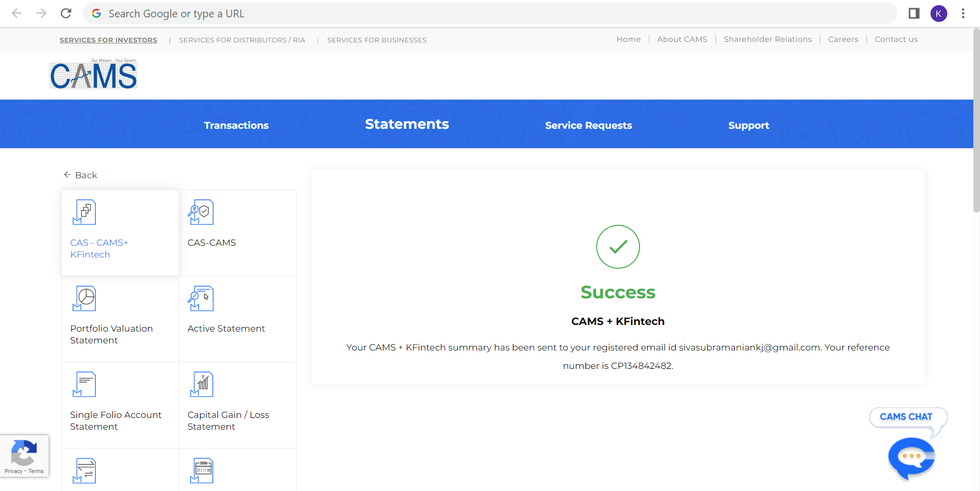The height and width of the screenshot is (491, 980).
Task: Click the reference number CP134842482 text
Action: (641, 366)
